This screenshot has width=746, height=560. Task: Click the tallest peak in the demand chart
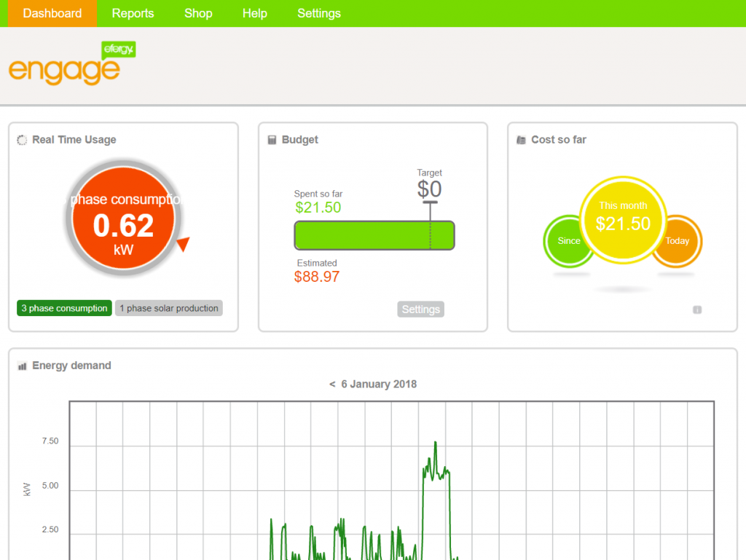435,443
